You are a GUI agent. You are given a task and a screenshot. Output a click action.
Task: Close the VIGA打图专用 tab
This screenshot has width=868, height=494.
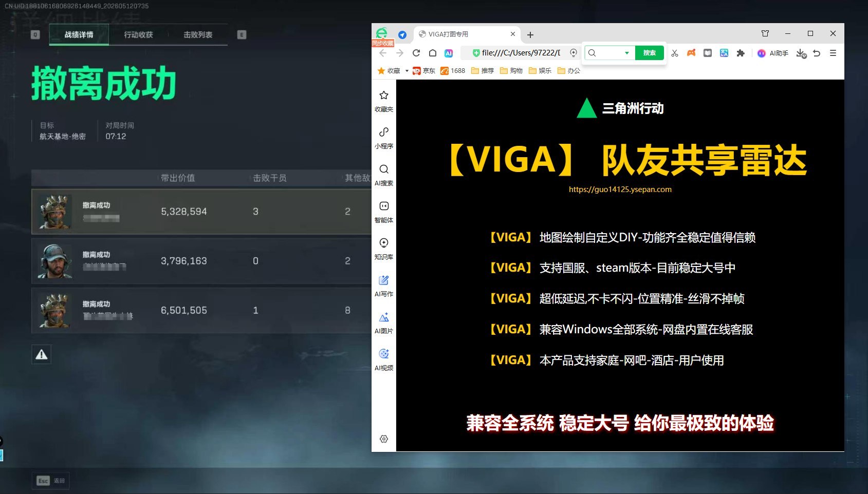pyautogui.click(x=512, y=34)
